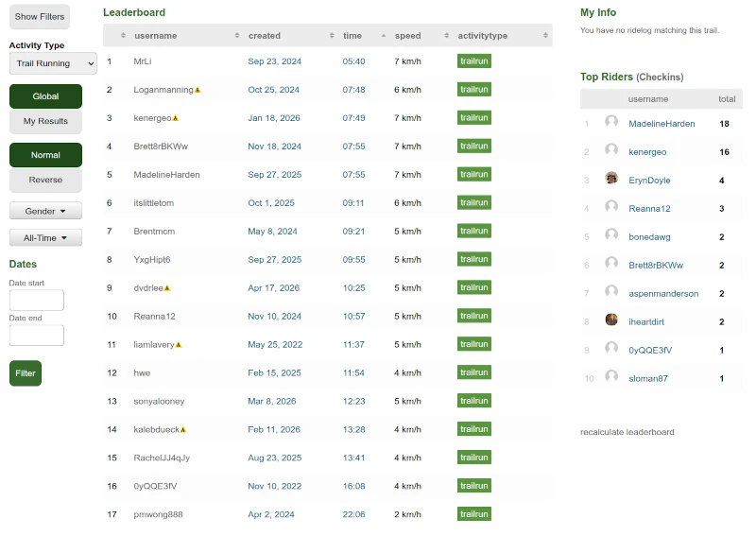Apply dates with the Filter button
Screen dimensions: 756x553
coord(26,373)
